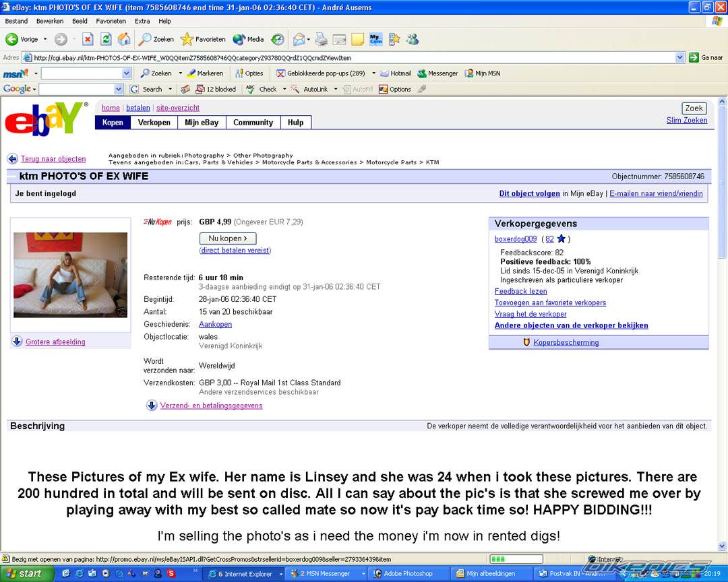Click Terug naar objecten link
Image resolution: width=728 pixels, height=582 pixels.
click(53, 159)
